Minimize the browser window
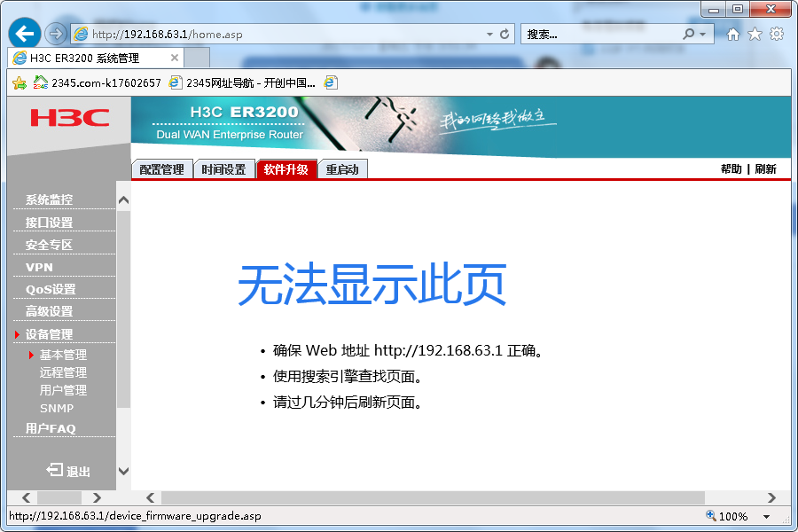The height and width of the screenshot is (532, 798). (x=714, y=9)
